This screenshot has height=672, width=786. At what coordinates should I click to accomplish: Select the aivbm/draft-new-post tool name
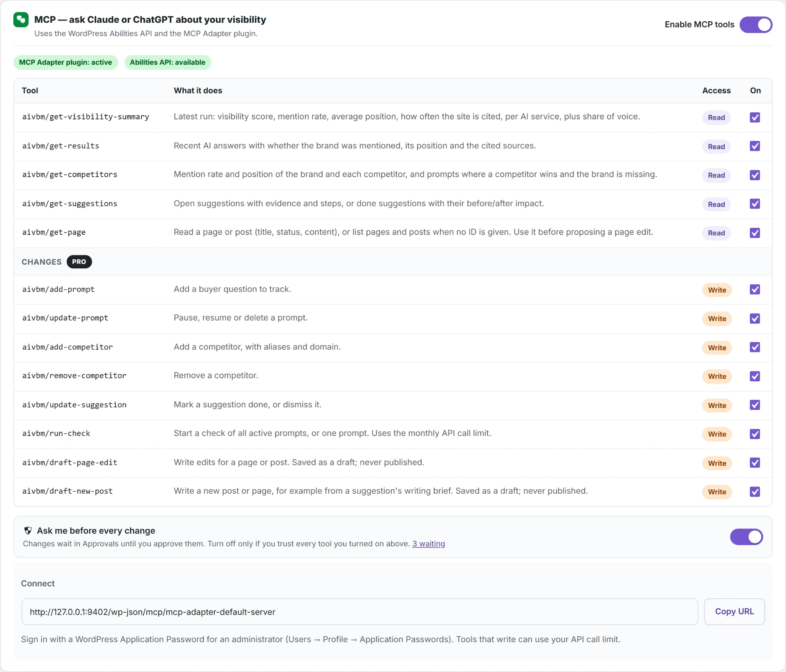click(68, 491)
